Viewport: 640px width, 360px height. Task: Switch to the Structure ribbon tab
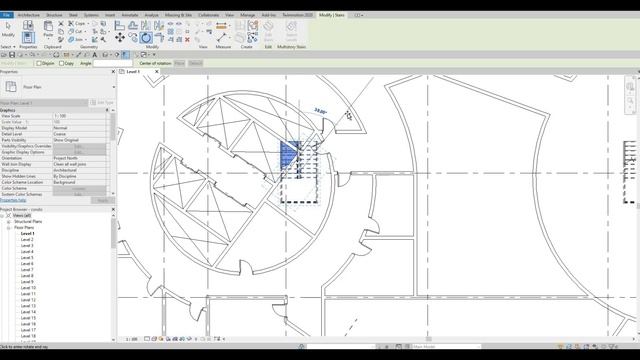point(54,15)
